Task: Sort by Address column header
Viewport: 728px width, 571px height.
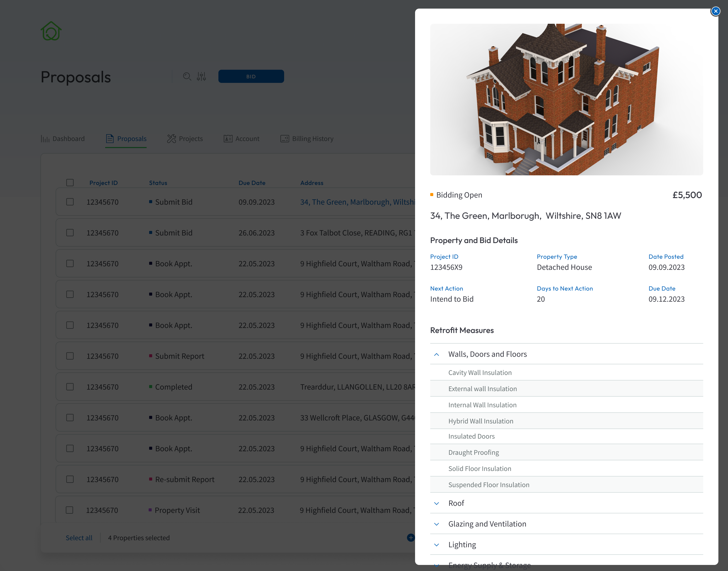Action: (312, 183)
